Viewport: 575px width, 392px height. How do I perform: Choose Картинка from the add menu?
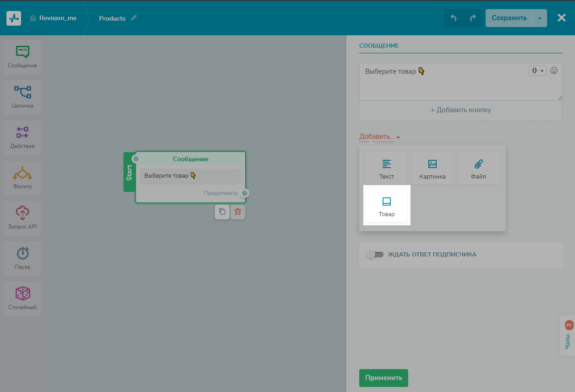tap(433, 169)
